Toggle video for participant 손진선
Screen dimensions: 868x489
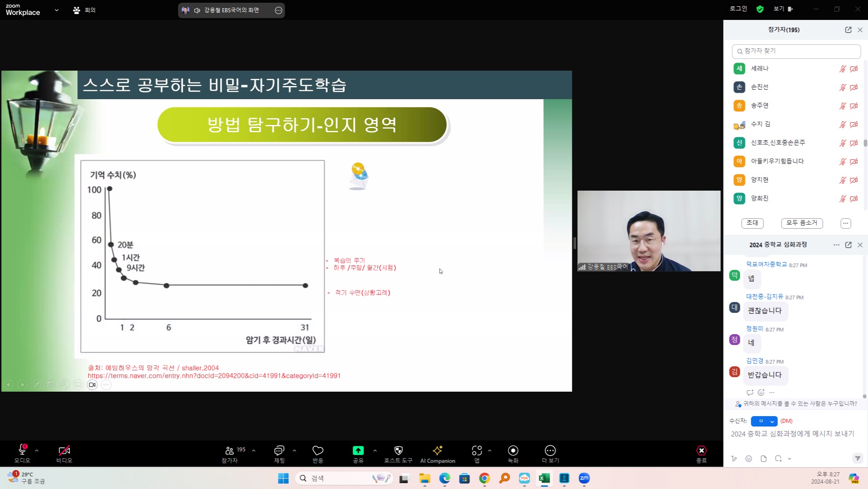tap(854, 87)
